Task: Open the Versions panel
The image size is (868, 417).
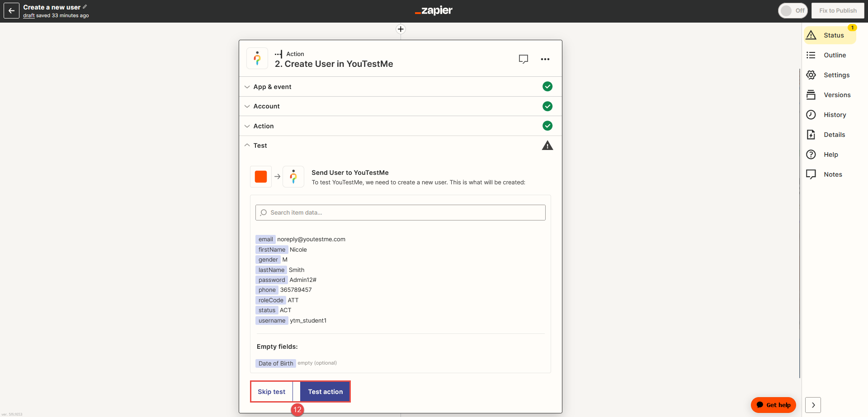Action: click(x=830, y=95)
